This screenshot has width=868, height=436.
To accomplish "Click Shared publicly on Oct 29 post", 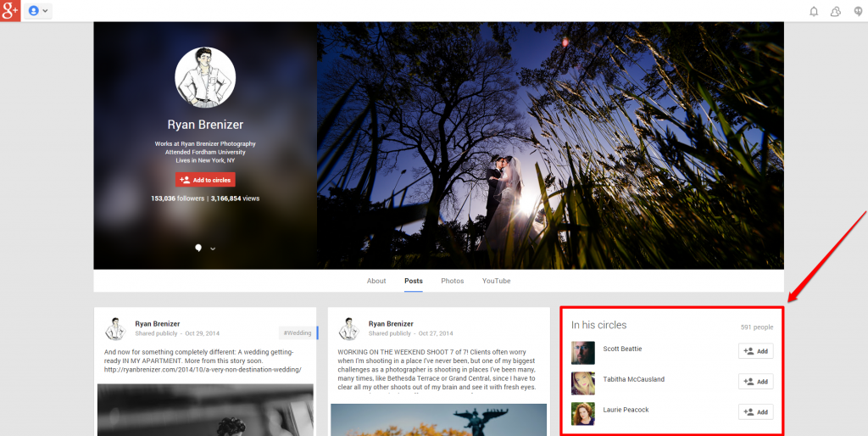I will click(x=156, y=333).
